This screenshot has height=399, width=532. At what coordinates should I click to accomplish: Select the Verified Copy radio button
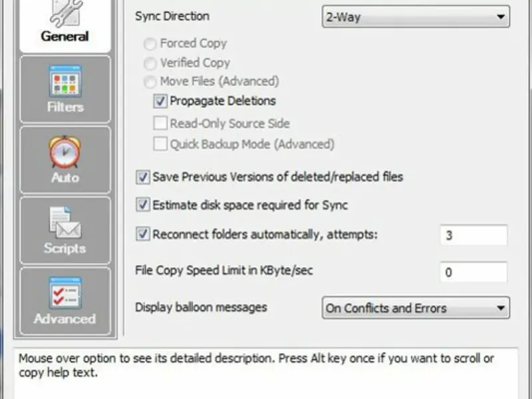point(150,63)
